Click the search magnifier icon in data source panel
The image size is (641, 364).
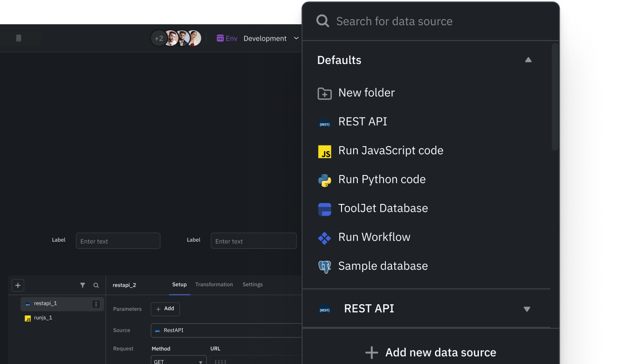coord(322,21)
